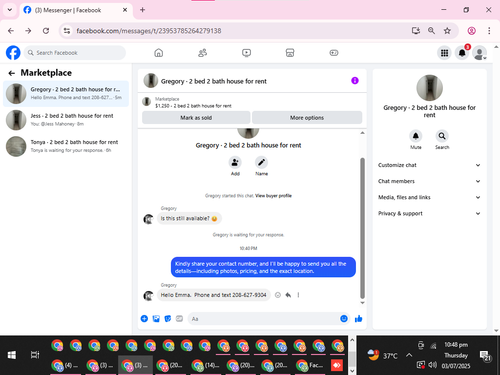Click the large Gregory profile picture in sidebar
Screen dimensions: 500x375
point(429,88)
